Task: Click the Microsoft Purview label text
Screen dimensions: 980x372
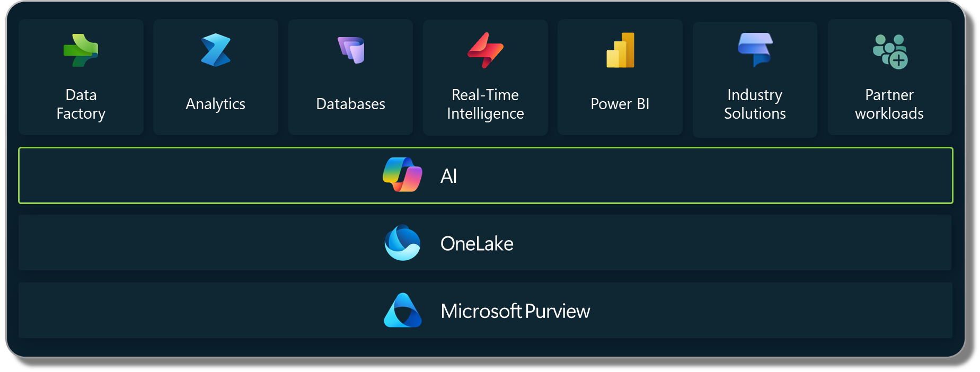Action: (515, 311)
